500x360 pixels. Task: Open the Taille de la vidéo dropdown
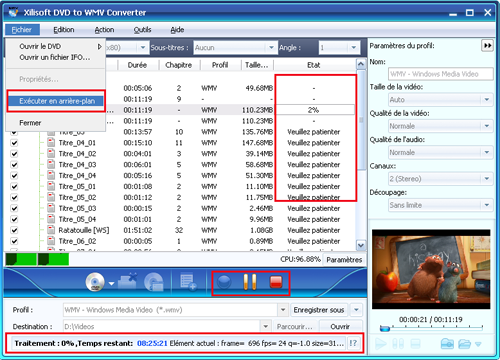[x=487, y=99]
